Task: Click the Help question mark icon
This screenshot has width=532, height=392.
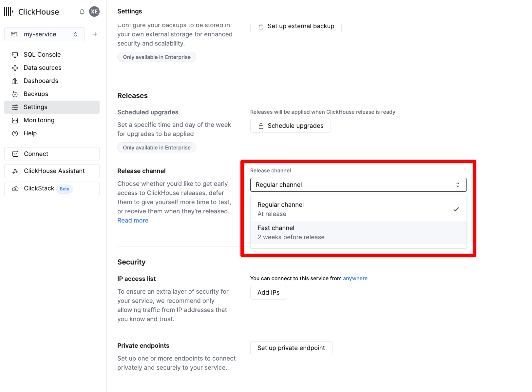Action: click(15, 133)
